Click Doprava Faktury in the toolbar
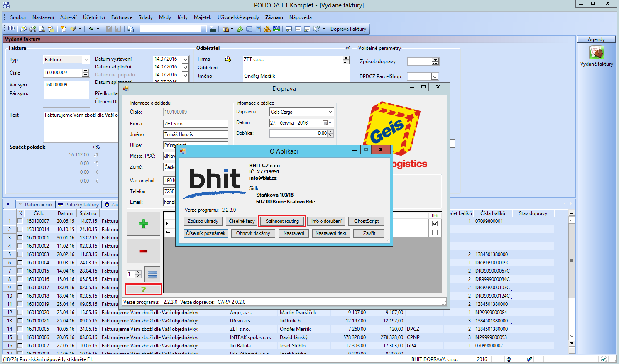This screenshot has width=619, height=364. 348,29
